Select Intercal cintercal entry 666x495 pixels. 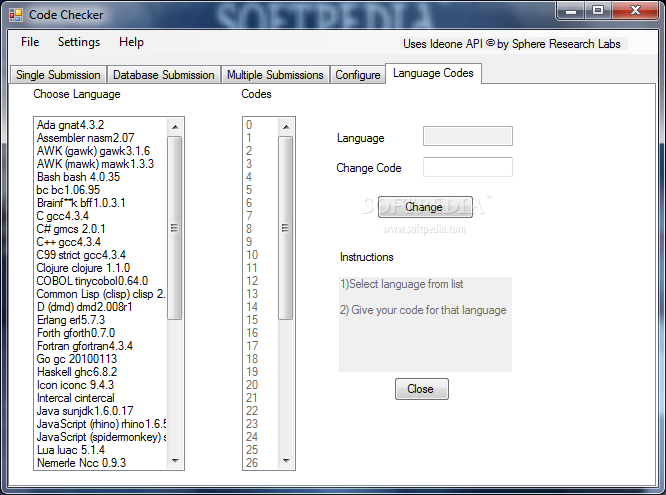(101, 398)
